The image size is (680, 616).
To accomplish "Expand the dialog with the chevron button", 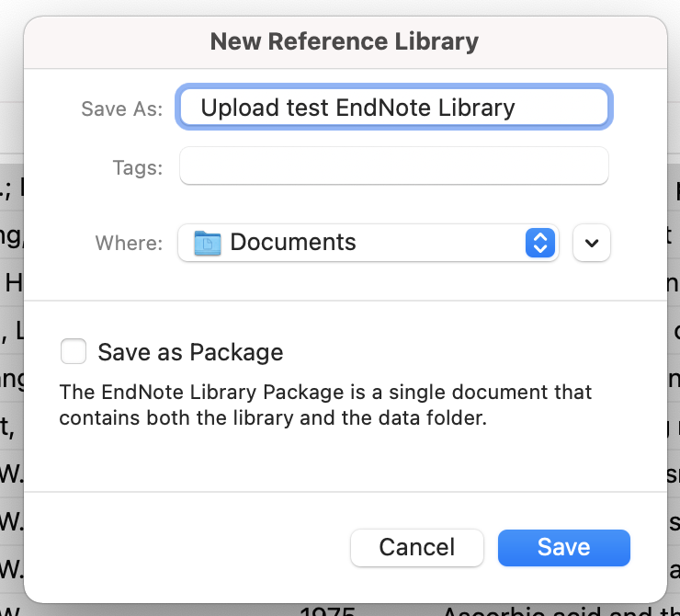I will point(592,243).
